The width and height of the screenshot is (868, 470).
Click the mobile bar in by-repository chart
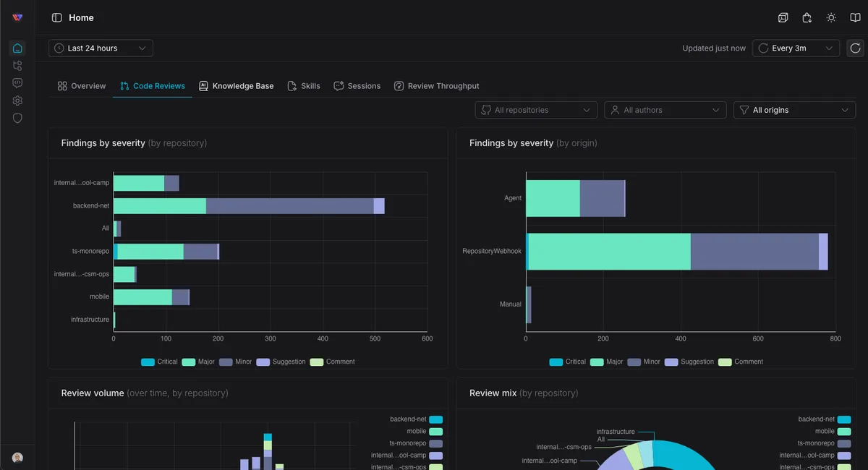point(151,297)
